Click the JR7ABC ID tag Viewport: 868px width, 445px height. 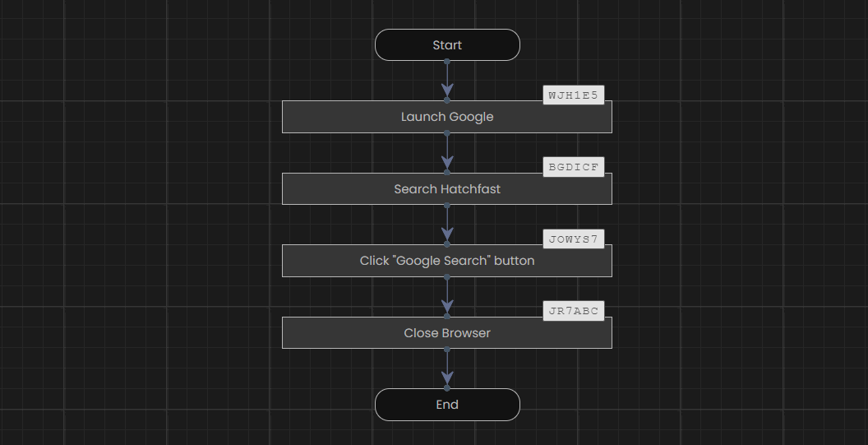[x=574, y=311]
